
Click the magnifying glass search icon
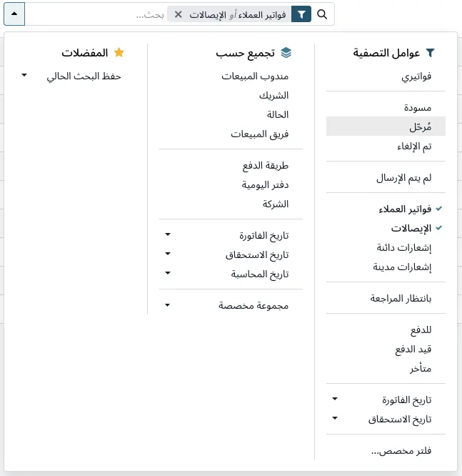(x=322, y=14)
